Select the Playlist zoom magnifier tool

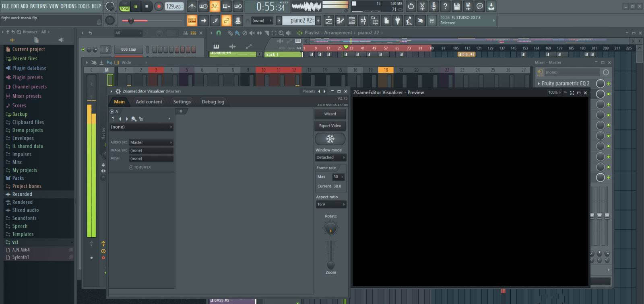(281, 33)
